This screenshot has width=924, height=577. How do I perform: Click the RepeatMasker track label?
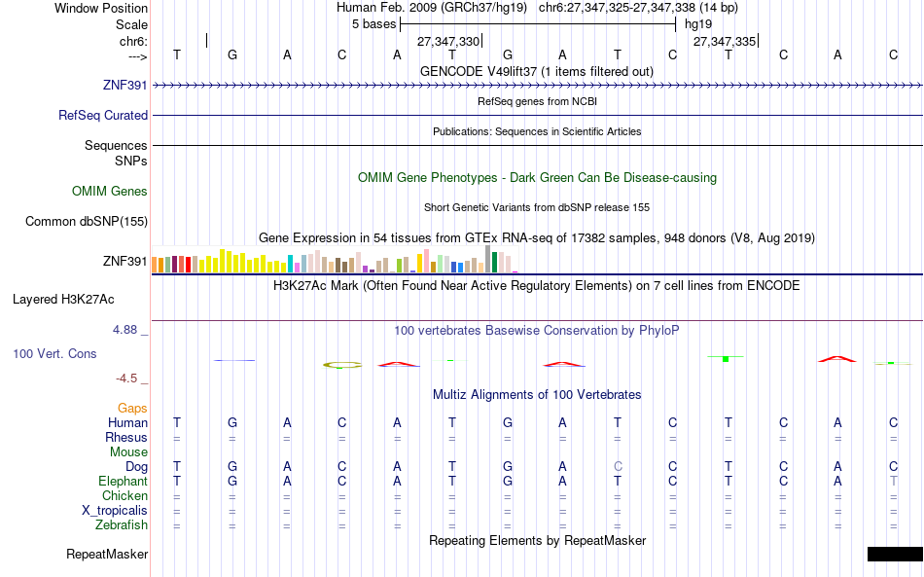(x=107, y=554)
